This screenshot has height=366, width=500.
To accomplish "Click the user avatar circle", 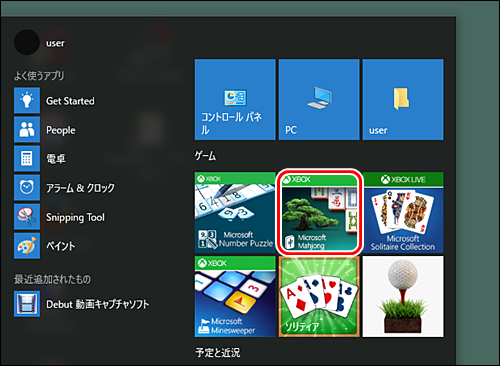I will (27, 42).
